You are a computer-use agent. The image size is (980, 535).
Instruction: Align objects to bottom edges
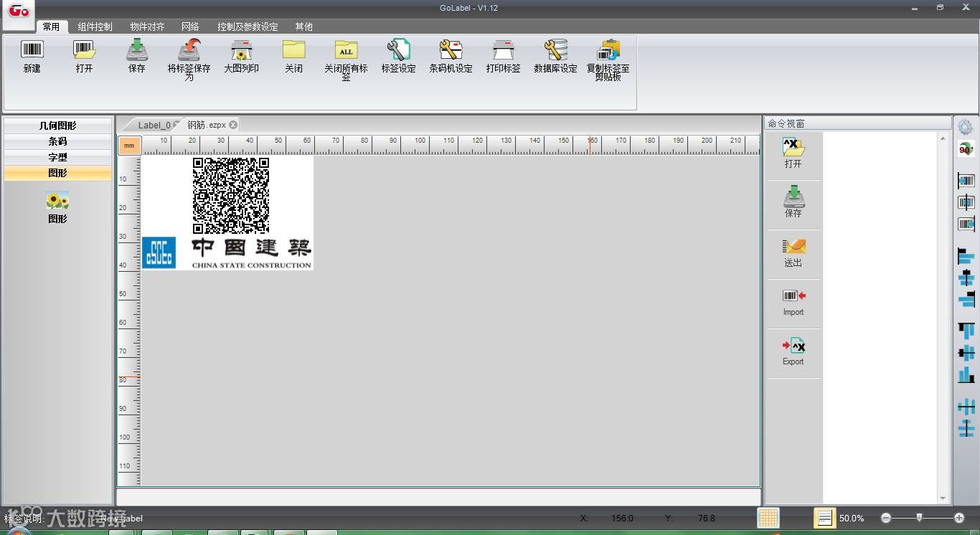coord(966,374)
